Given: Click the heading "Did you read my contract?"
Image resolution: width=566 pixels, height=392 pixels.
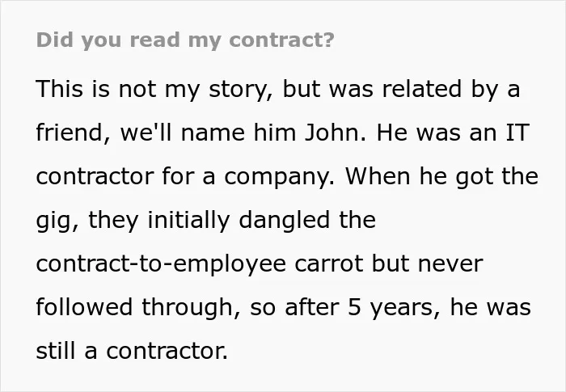Looking at the screenshot, I should 185,40.
